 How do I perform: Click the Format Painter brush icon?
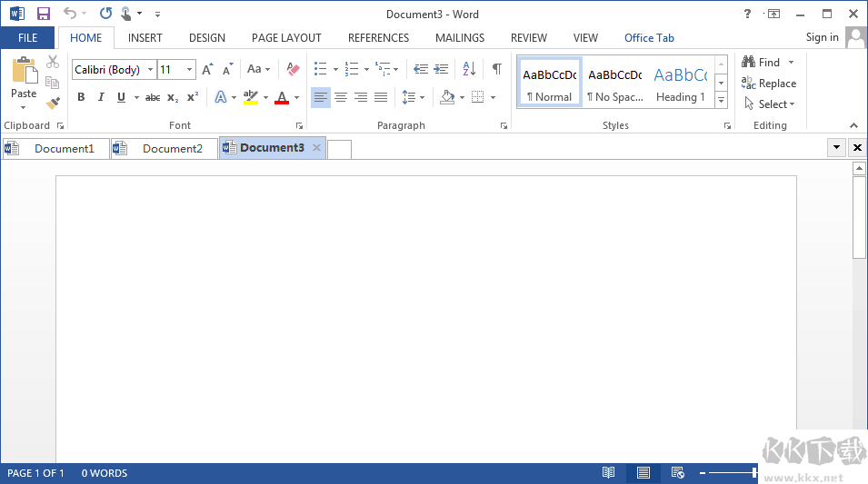[x=53, y=104]
